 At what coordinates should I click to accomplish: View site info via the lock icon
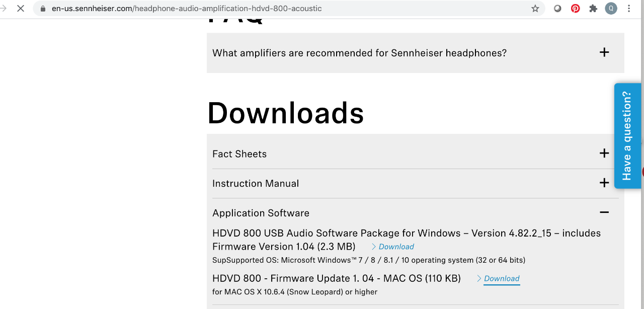coord(43,9)
